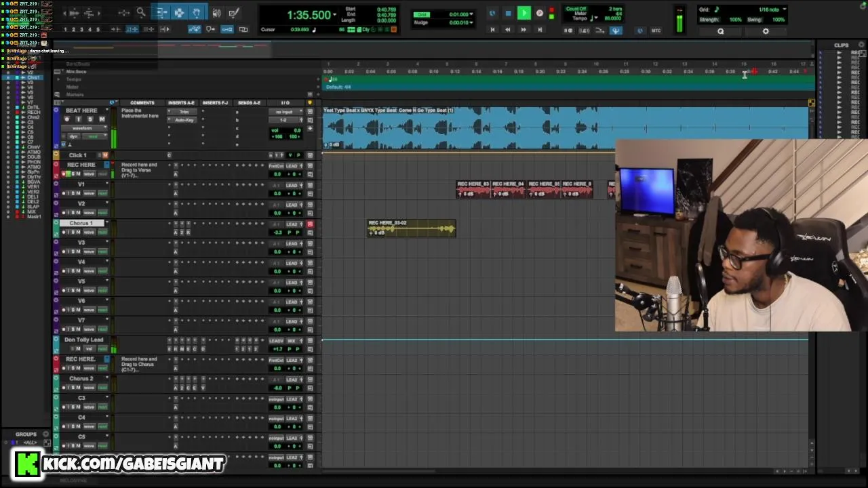Image resolution: width=868 pixels, height=488 pixels.
Task: Click the SENDS A-E column header
Action: coord(250,102)
